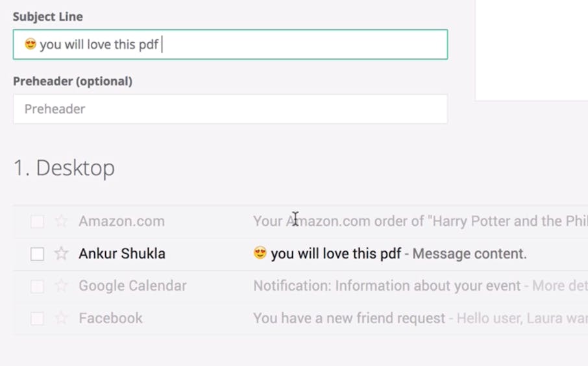Check the Google Calendar email checkbox
Screen dimensions: 588x366
pyautogui.click(x=38, y=286)
